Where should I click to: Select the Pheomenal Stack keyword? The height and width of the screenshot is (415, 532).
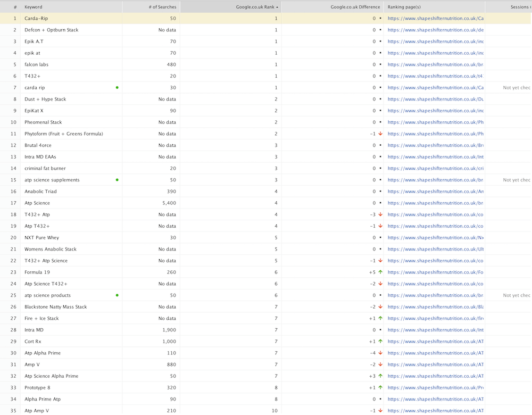pos(43,122)
